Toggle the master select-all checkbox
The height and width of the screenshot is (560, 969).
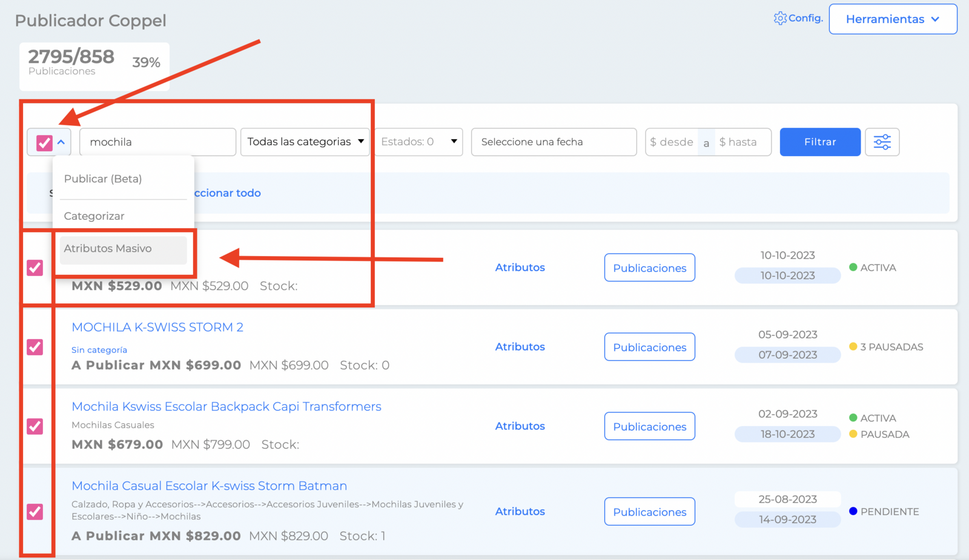click(x=44, y=142)
